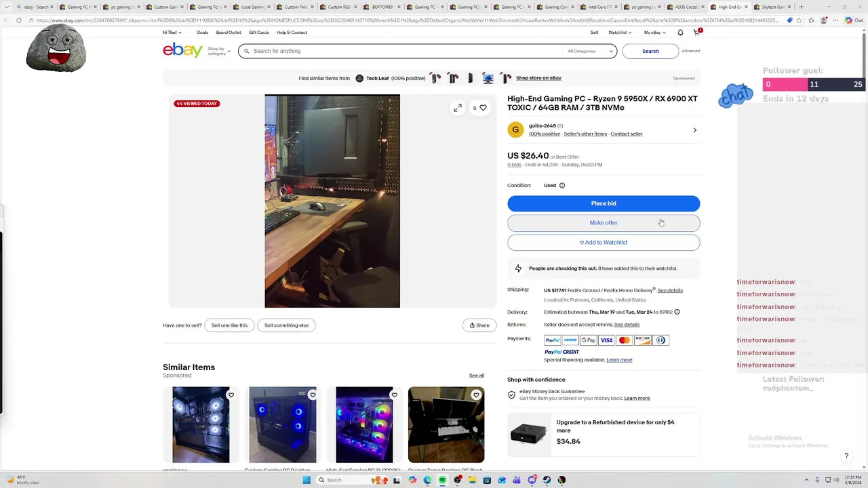Expand the listing image to full view
Viewport: 868px width, 488px height.
458,107
